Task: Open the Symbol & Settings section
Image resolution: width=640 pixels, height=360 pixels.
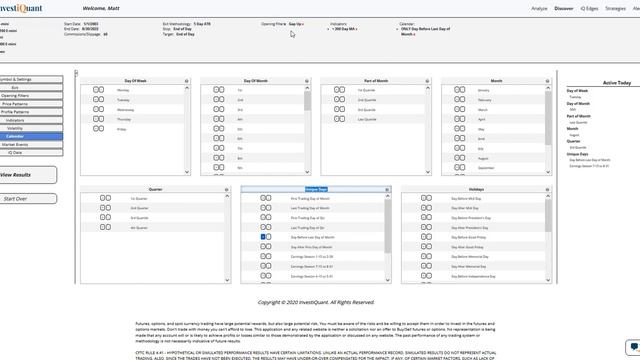Action: point(31,79)
